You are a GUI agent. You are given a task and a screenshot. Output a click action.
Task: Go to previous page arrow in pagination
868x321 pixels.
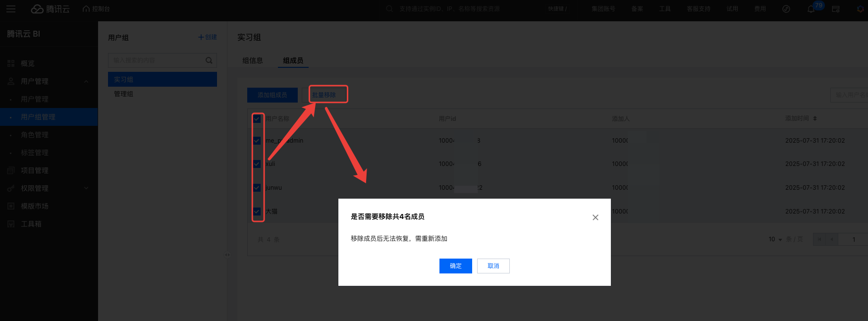(x=832, y=239)
